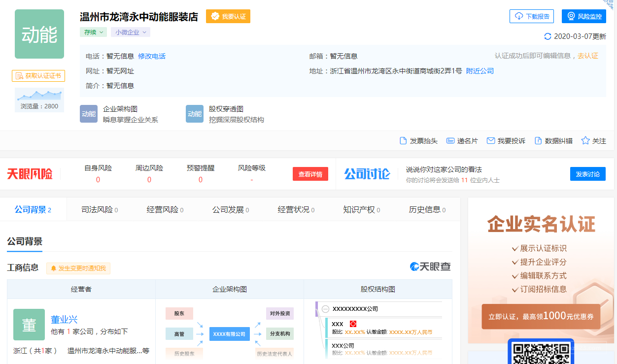Open the complaint (我要投诉) envelope icon
The image size is (617, 364).
pos(490,141)
